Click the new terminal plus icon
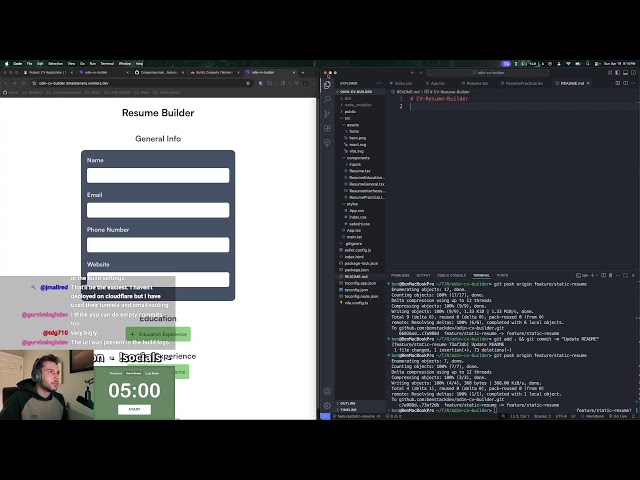The height and width of the screenshot is (480, 640). click(x=593, y=276)
